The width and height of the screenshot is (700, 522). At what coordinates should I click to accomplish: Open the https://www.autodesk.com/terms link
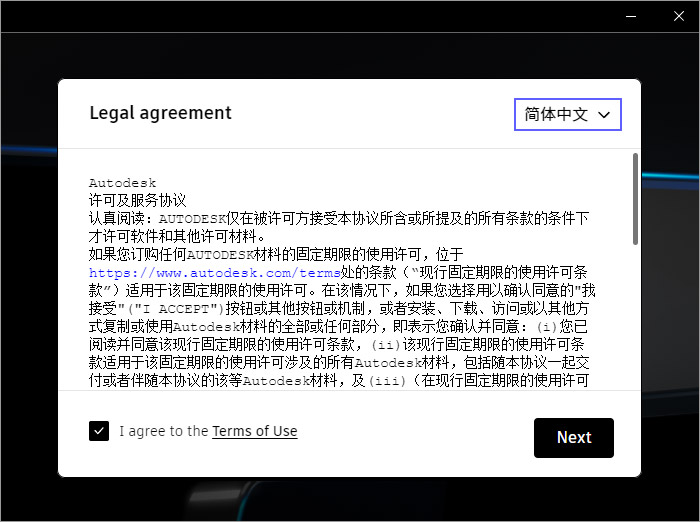[x=215, y=272]
